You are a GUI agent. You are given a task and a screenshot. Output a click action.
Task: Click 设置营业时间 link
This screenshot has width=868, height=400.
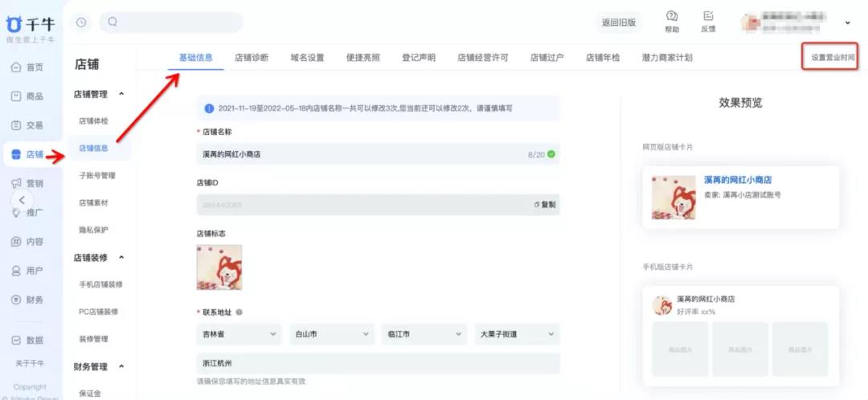[833, 58]
